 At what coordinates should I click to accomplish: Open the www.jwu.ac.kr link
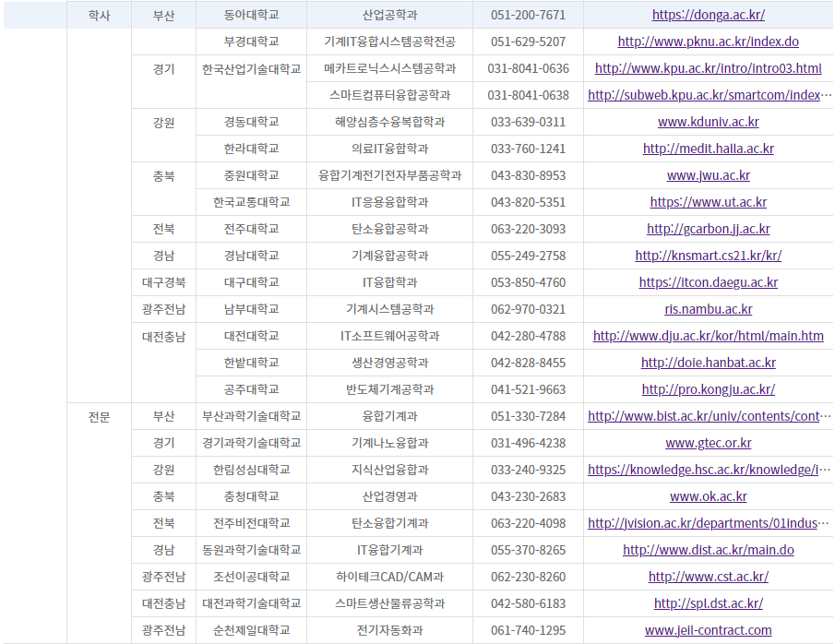pos(709,175)
